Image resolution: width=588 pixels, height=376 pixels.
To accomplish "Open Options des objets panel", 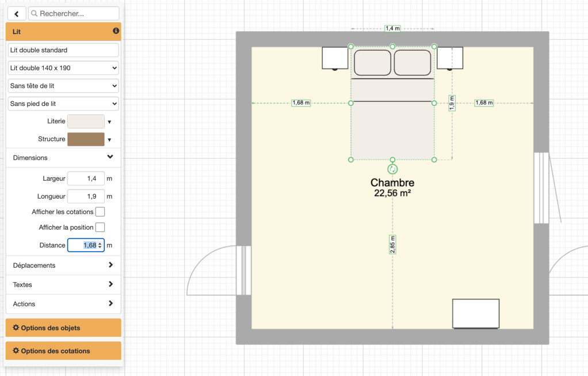I will point(63,328).
